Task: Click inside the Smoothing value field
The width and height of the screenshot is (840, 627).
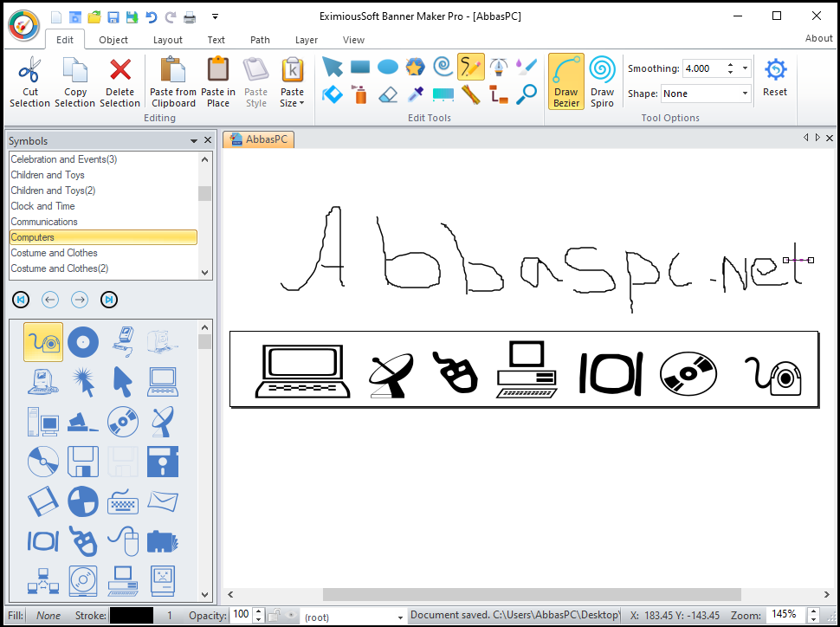Action: coord(703,68)
